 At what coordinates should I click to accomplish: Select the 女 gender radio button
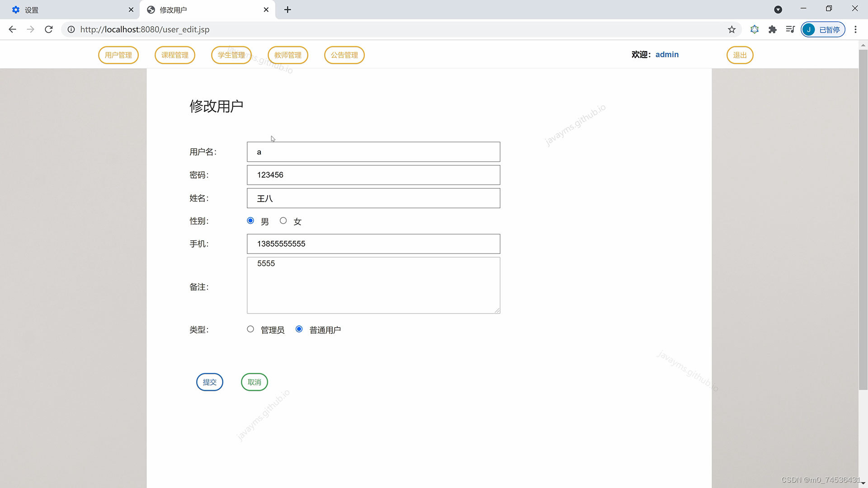coord(283,221)
